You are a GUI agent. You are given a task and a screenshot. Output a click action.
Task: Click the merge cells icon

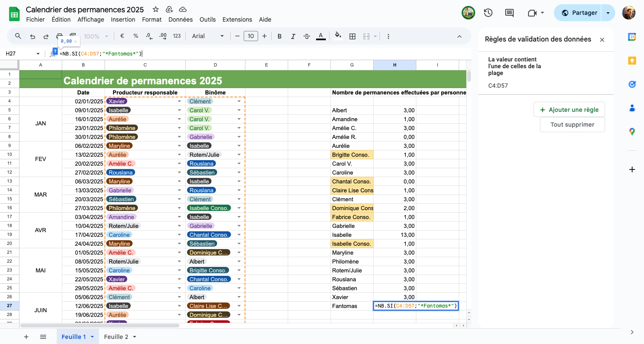tap(366, 36)
